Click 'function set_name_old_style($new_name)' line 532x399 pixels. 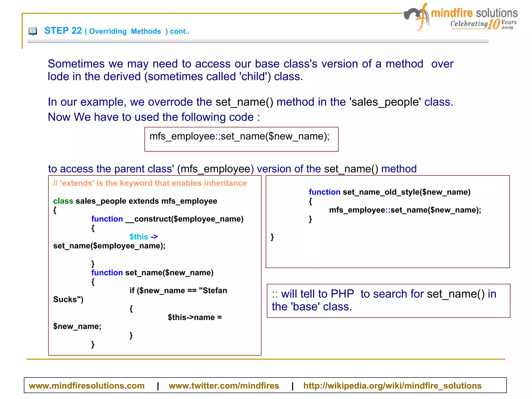click(390, 192)
